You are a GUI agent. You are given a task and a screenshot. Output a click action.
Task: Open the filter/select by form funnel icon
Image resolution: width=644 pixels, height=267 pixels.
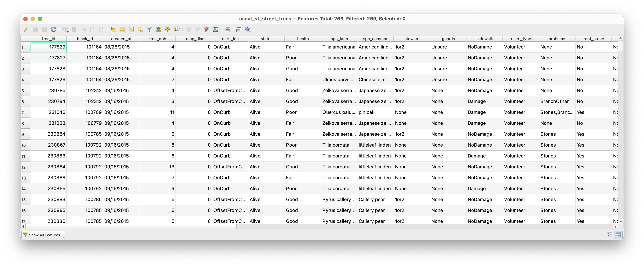(149, 29)
